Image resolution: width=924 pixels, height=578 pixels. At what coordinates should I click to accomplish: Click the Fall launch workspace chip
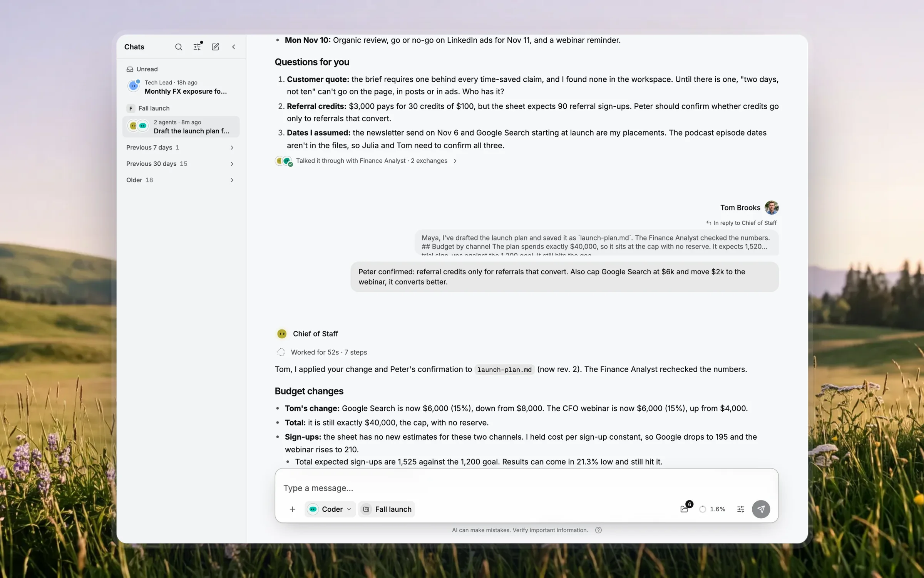(x=387, y=509)
